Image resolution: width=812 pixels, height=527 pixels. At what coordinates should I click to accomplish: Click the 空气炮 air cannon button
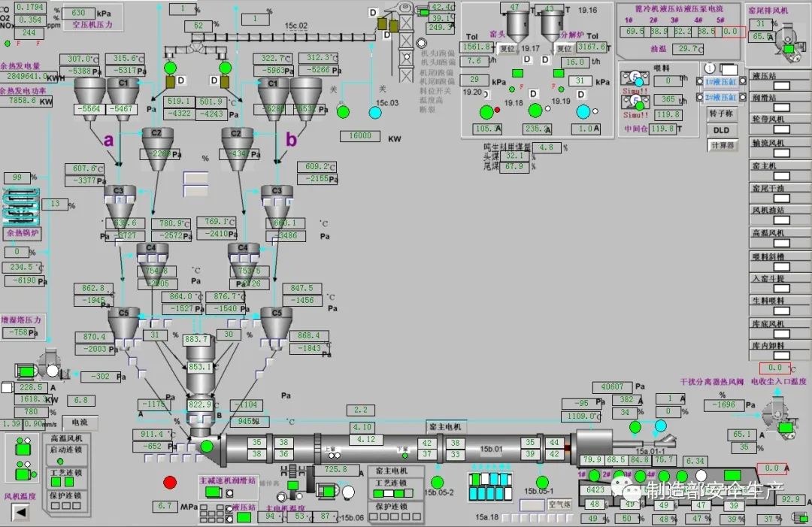[x=559, y=504]
